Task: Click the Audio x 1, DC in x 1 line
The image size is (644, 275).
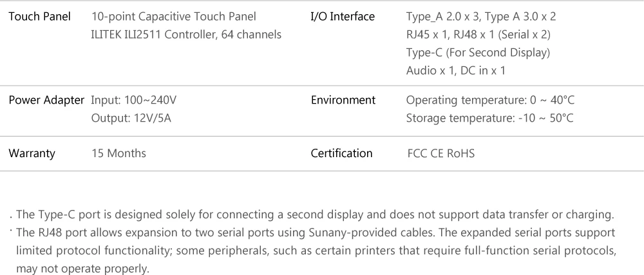Action: [456, 71]
